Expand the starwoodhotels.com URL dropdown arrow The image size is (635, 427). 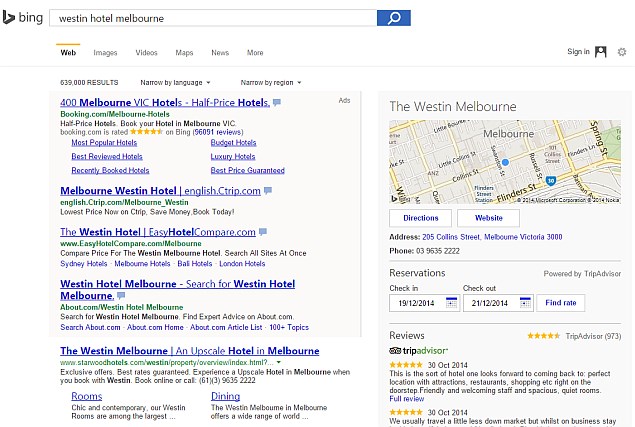click(279, 362)
